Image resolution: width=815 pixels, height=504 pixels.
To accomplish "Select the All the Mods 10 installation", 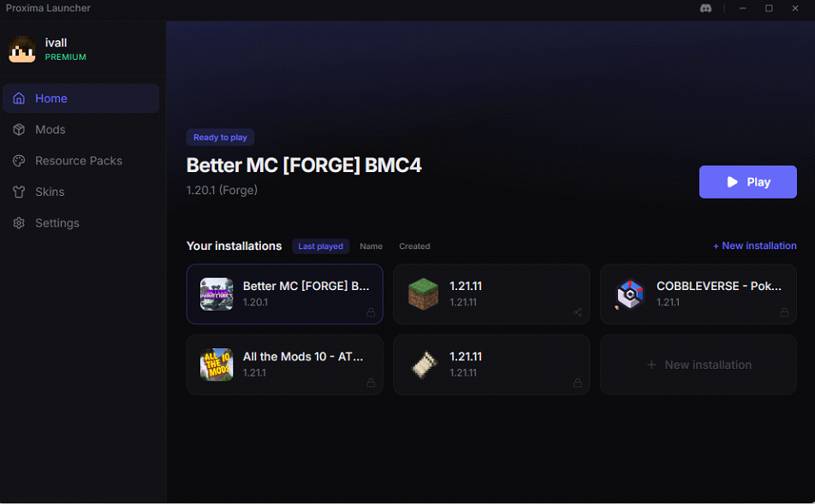I will 285,365.
